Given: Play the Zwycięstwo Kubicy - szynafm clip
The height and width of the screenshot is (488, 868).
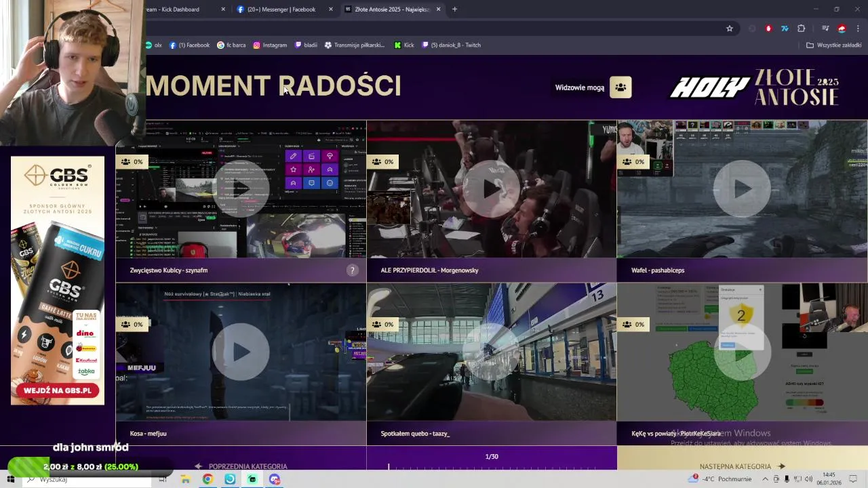Looking at the screenshot, I should click(x=241, y=189).
